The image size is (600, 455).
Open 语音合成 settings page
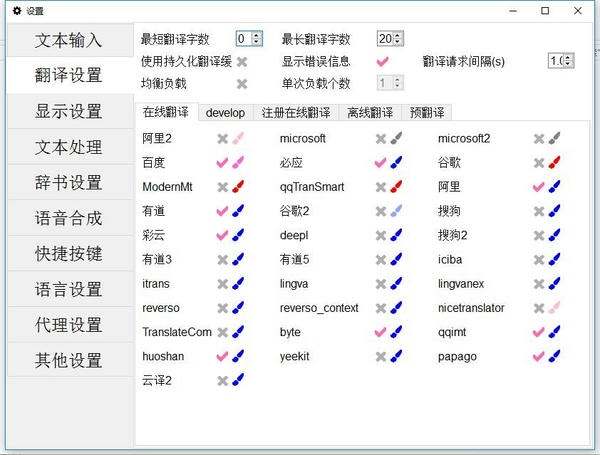coord(70,218)
